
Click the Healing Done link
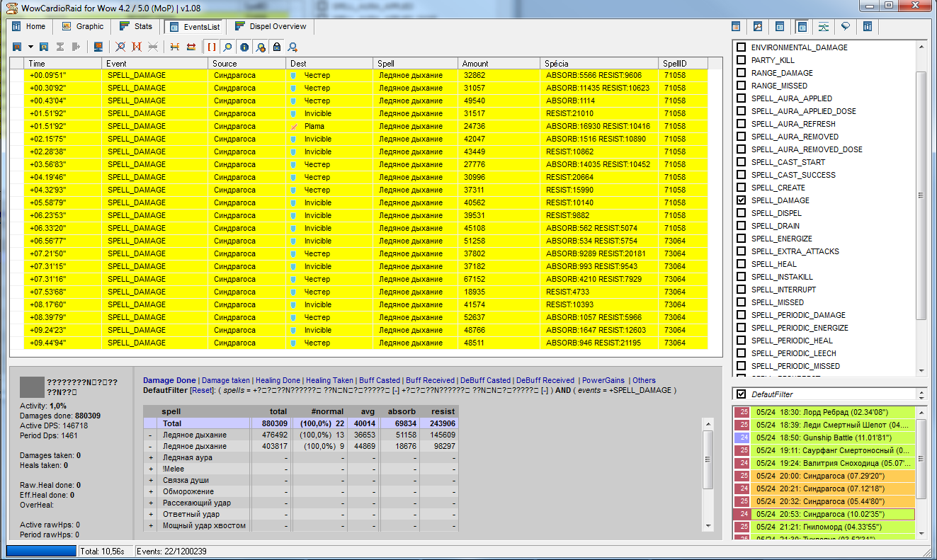pos(278,380)
